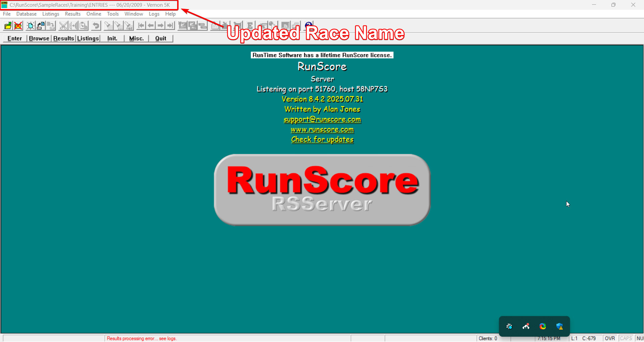Image resolution: width=644 pixels, height=342 pixels.
Task: Go to last record arrow icon
Action: tap(170, 26)
